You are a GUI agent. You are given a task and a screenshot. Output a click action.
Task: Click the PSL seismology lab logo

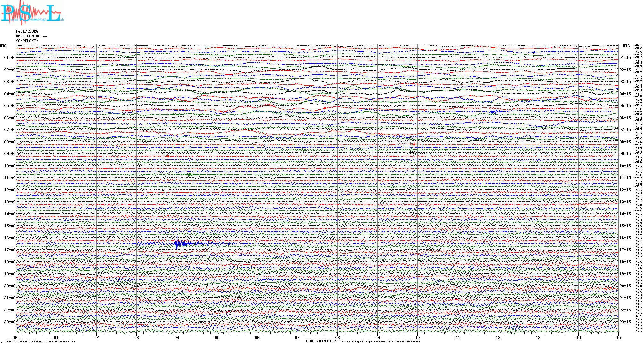[32, 13]
